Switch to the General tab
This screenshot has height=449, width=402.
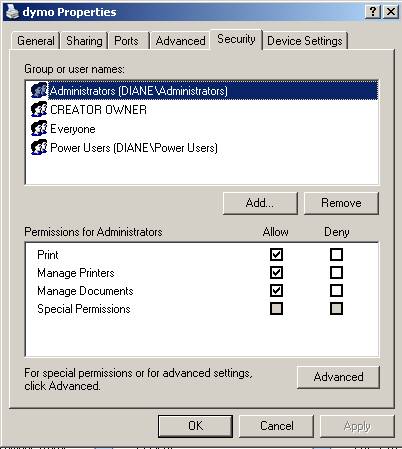click(x=36, y=41)
